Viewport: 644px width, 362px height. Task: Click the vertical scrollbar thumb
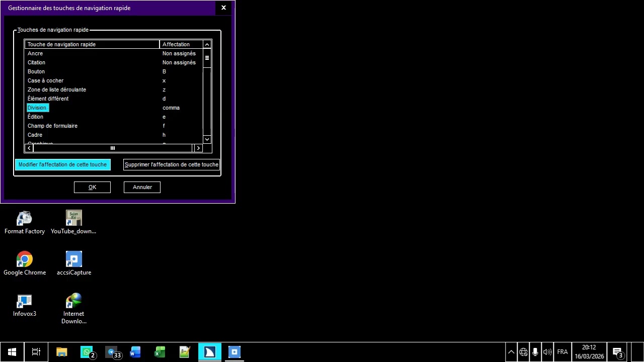[x=207, y=58]
